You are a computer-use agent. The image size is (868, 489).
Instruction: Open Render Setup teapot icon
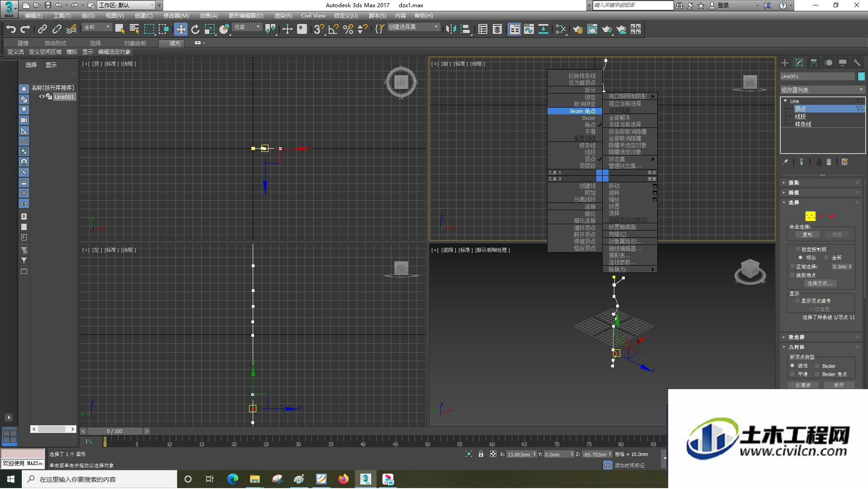pyautogui.click(x=578, y=29)
